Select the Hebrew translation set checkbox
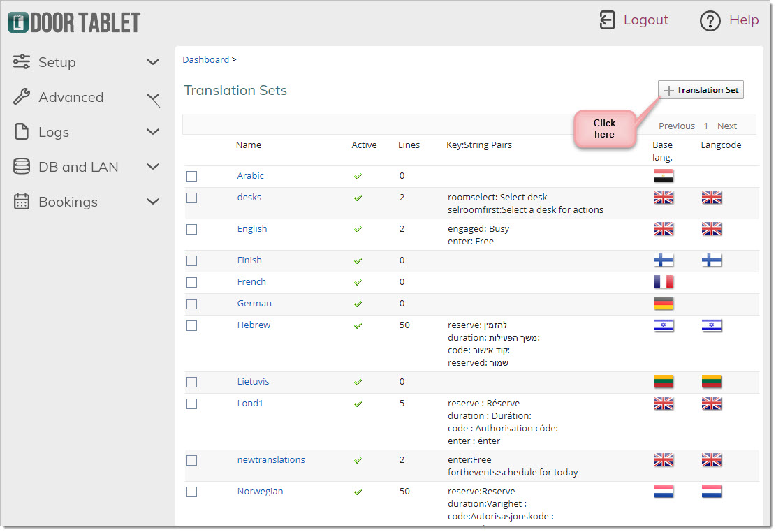The height and width of the screenshot is (532, 776). 192,325
